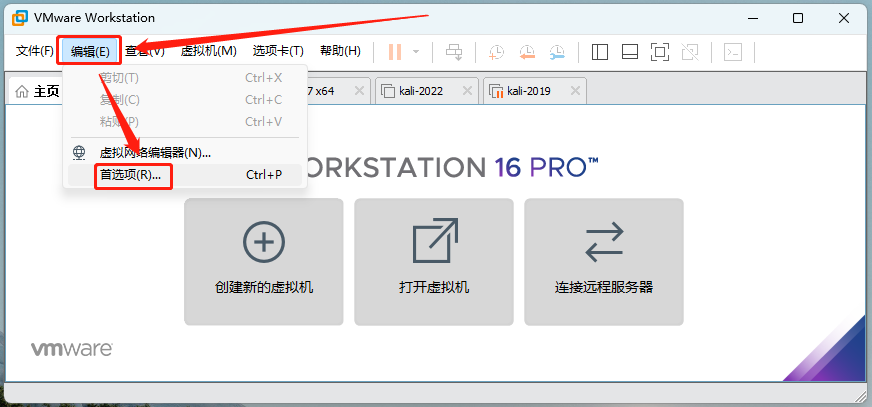
Task: Click the 7 x64 tab label
Action: [x=320, y=91]
